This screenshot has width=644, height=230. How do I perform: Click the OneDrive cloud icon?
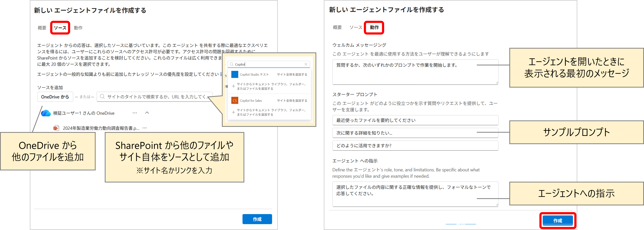click(x=46, y=113)
